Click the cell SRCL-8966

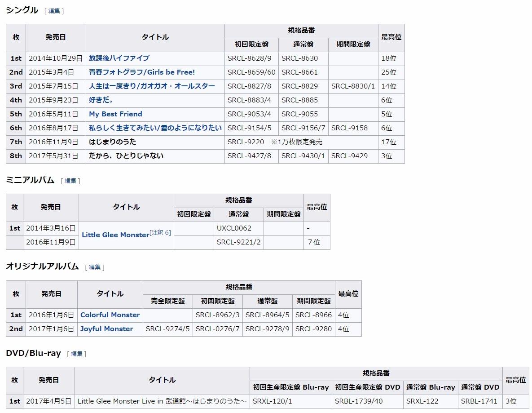click(x=313, y=315)
